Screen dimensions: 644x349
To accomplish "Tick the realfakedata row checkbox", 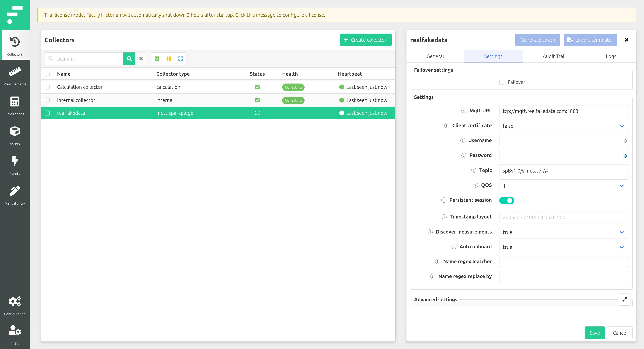I will (x=47, y=113).
